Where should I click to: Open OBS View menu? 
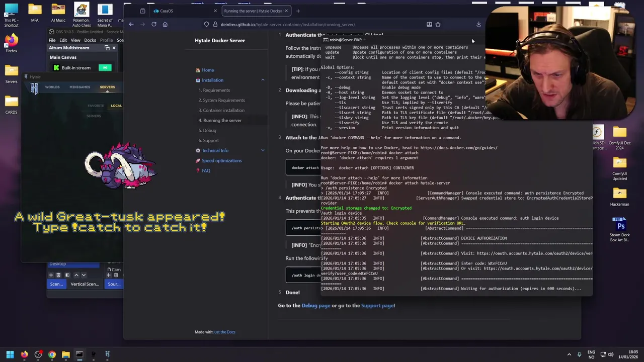click(75, 40)
